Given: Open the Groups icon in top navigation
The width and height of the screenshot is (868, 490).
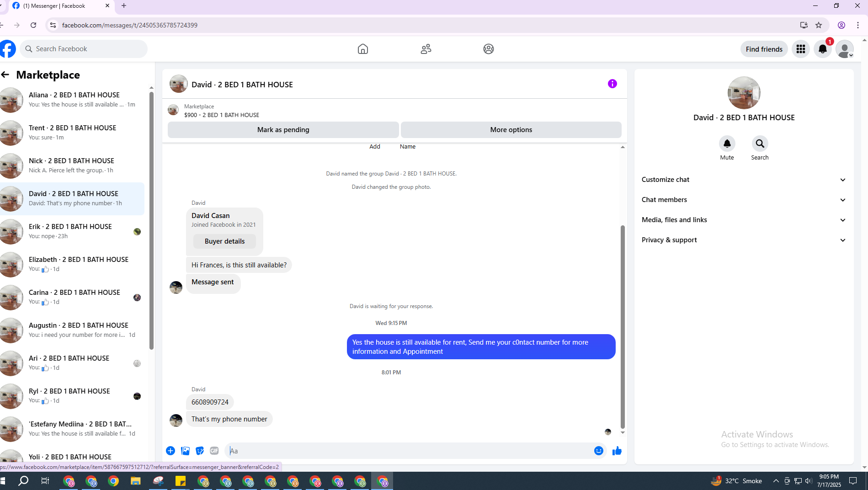Looking at the screenshot, I should click(x=489, y=49).
